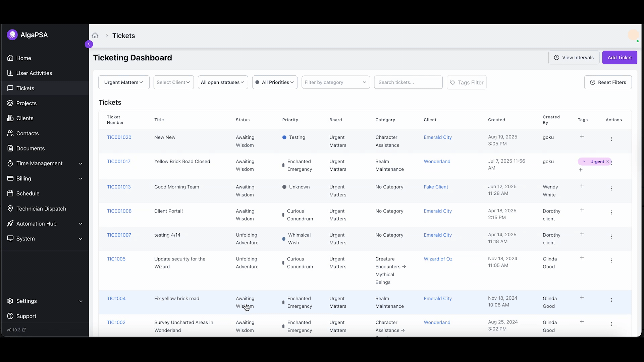The image size is (644, 362).
Task: Click inside the Search tickets field
Action: point(408,82)
